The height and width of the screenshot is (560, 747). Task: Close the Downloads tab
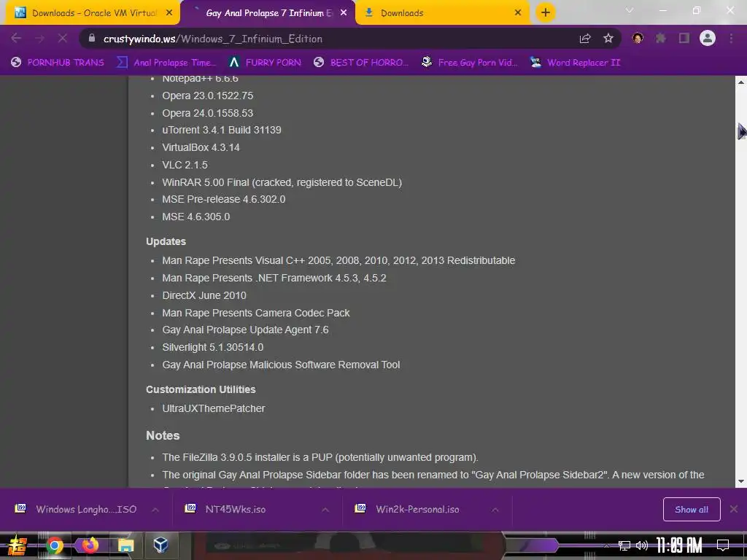click(x=518, y=13)
